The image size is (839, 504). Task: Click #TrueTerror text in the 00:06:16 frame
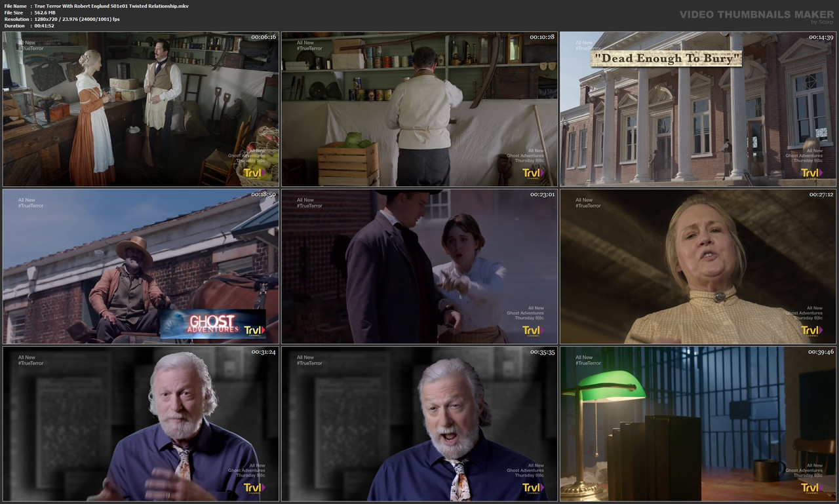(x=31, y=48)
